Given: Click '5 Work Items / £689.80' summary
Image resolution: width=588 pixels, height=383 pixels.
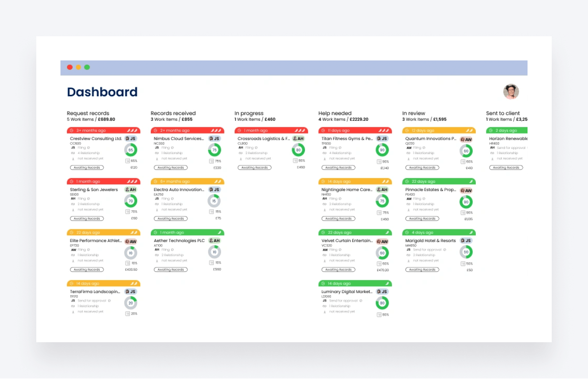Looking at the screenshot, I should [91, 119].
